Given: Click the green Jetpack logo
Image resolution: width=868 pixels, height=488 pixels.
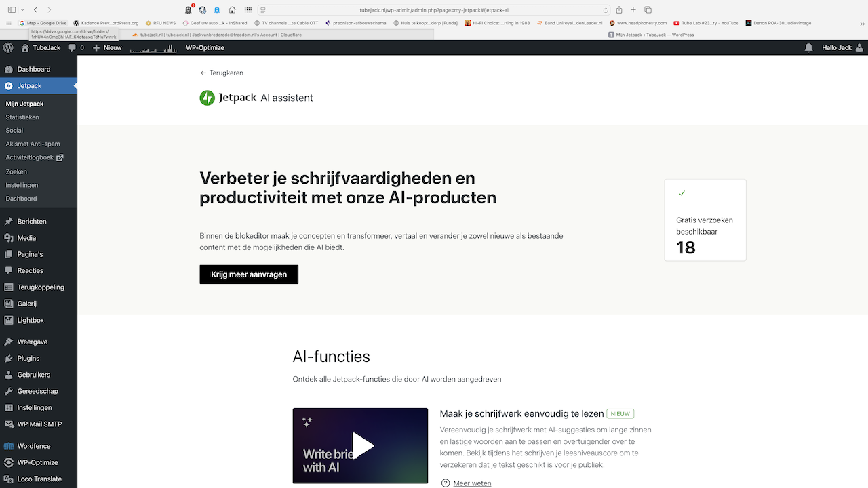Looking at the screenshot, I should [207, 98].
